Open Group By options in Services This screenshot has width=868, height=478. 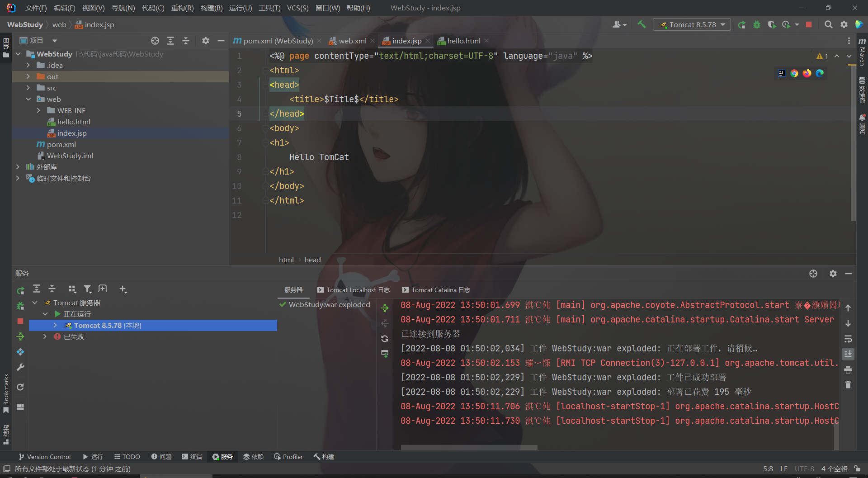[x=72, y=289]
